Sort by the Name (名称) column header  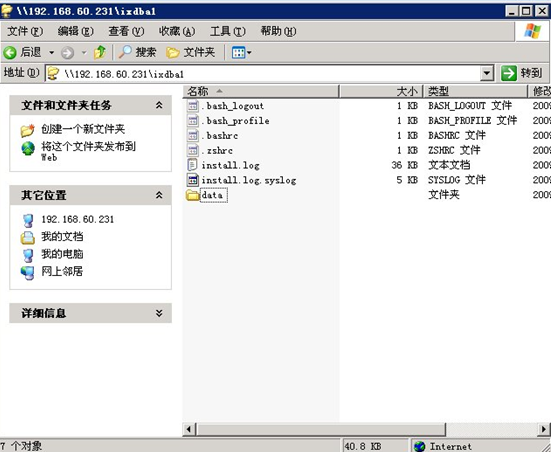click(x=261, y=91)
